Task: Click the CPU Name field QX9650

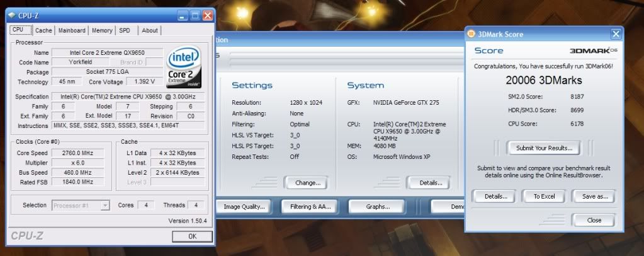Action: [107, 53]
